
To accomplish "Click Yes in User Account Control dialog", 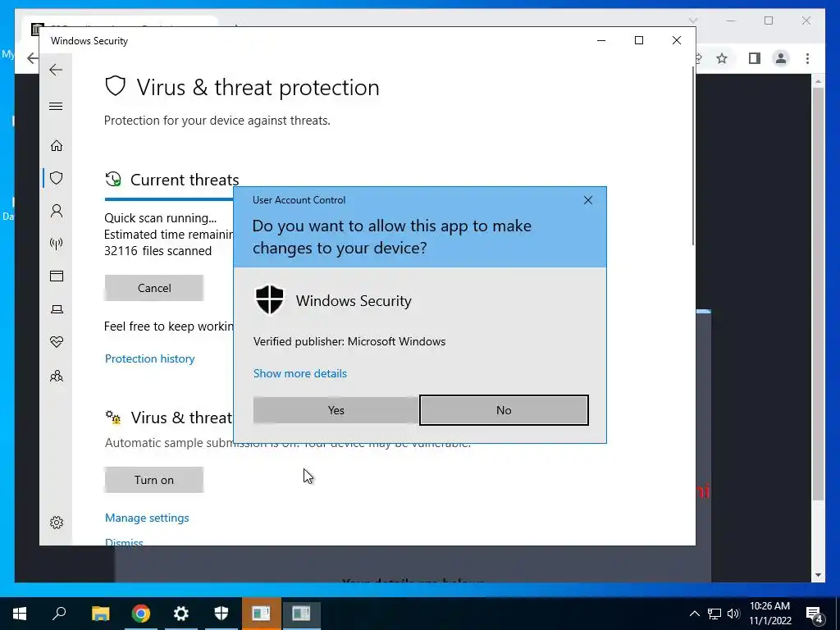I will [336, 410].
